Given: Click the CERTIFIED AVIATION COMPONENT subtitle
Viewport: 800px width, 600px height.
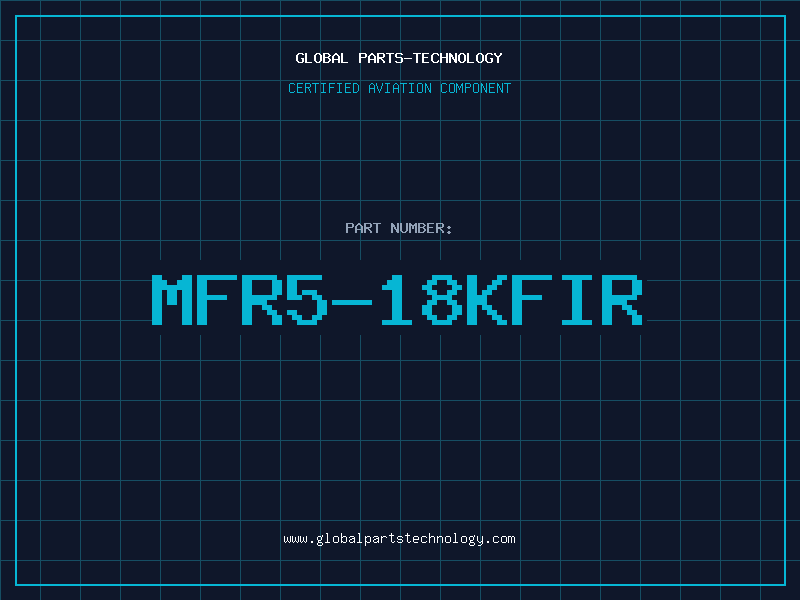Looking at the screenshot, I should tap(399, 88).
